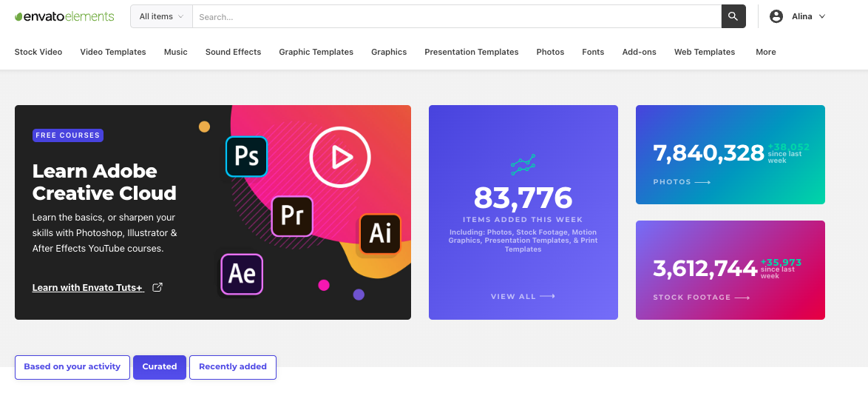The image size is (868, 393).
Task: Click the user avatar icon
Action: coord(776,16)
